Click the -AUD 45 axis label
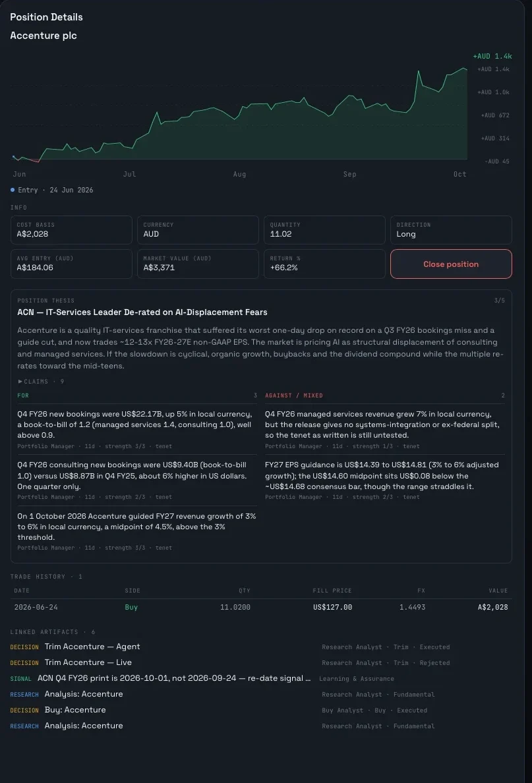Image resolution: width=532 pixels, height=783 pixels. pos(496,161)
